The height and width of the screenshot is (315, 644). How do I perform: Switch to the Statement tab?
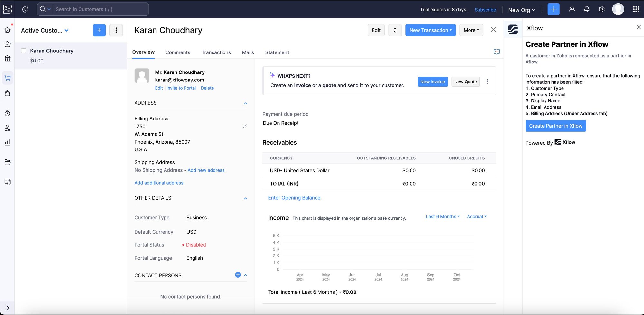(277, 52)
